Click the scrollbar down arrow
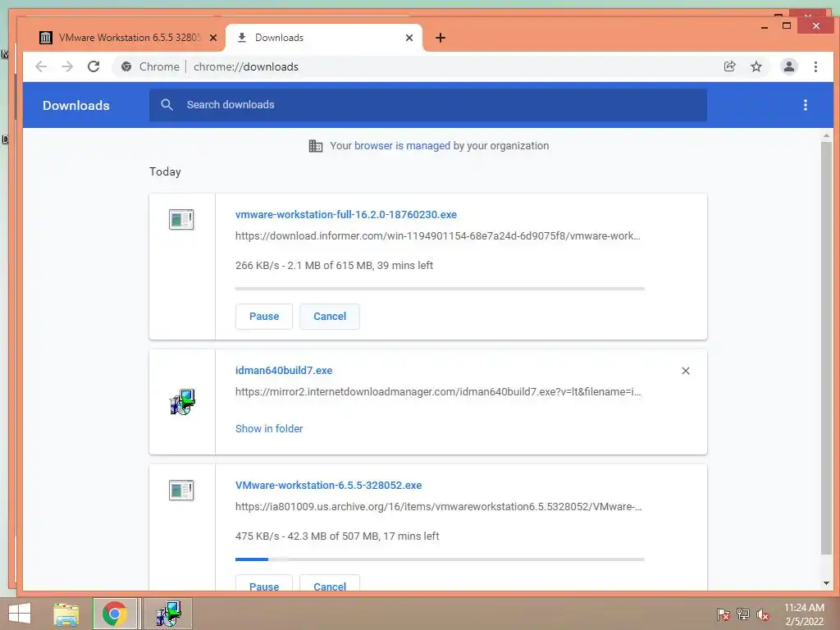The width and height of the screenshot is (840, 630). pyautogui.click(x=826, y=583)
